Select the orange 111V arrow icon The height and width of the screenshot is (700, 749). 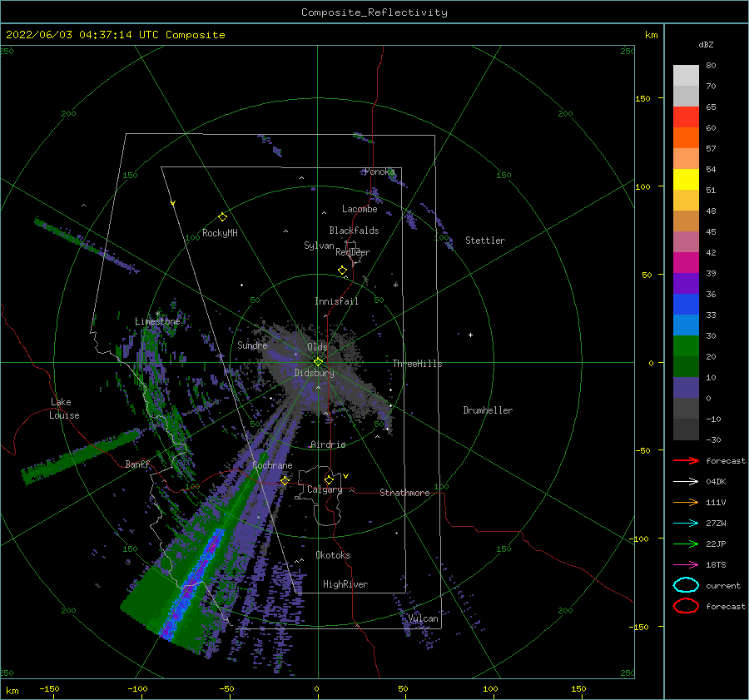[686, 502]
